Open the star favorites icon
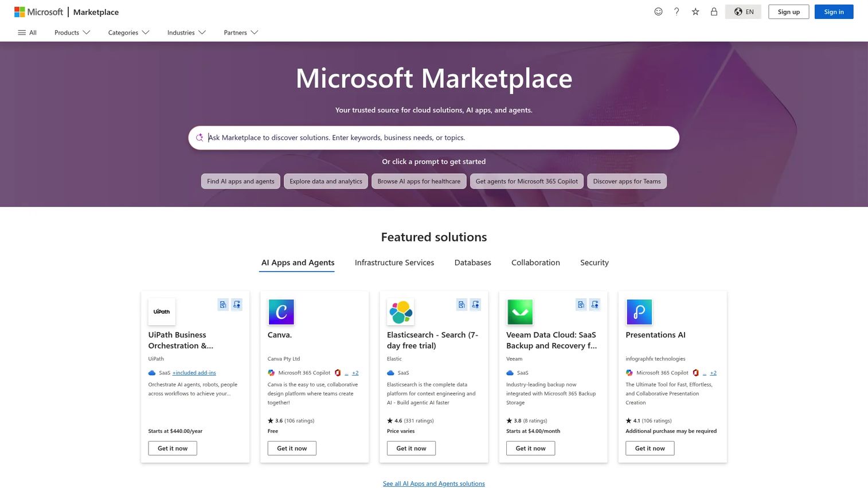 tap(695, 11)
